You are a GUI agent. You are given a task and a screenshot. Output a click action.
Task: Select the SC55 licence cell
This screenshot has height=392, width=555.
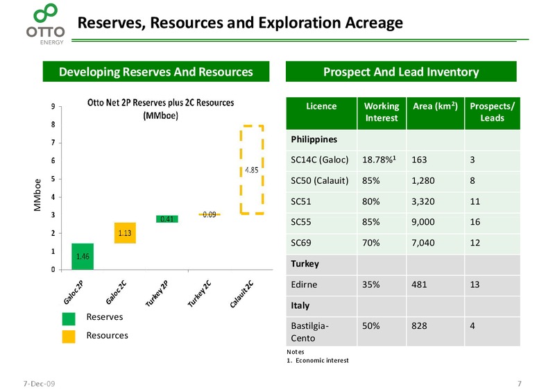coord(321,223)
